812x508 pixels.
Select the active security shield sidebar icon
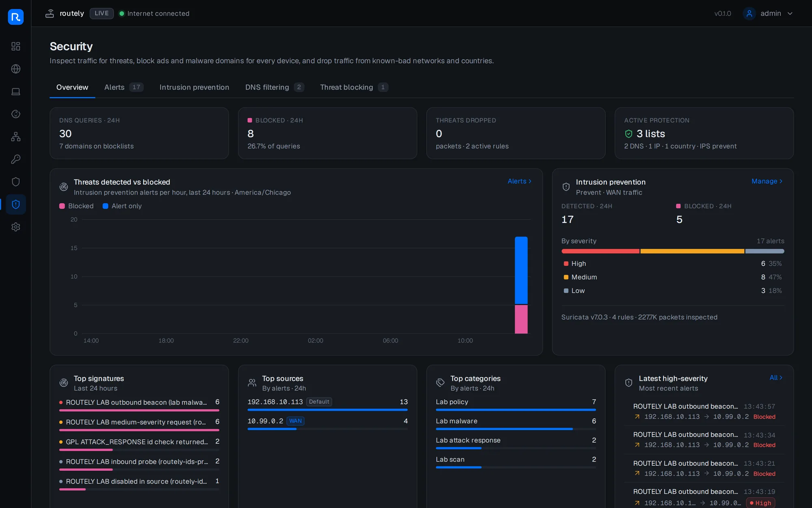click(x=16, y=204)
